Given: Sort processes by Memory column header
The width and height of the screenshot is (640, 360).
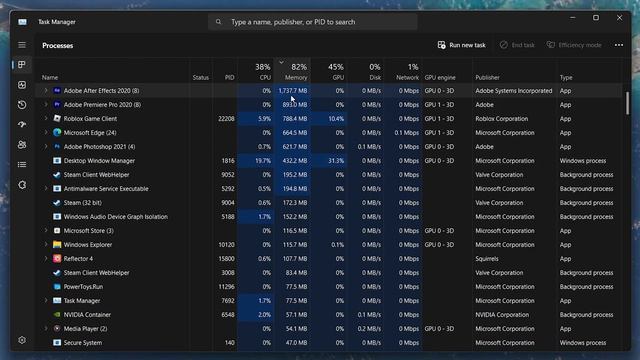Looking at the screenshot, I should pos(293,71).
